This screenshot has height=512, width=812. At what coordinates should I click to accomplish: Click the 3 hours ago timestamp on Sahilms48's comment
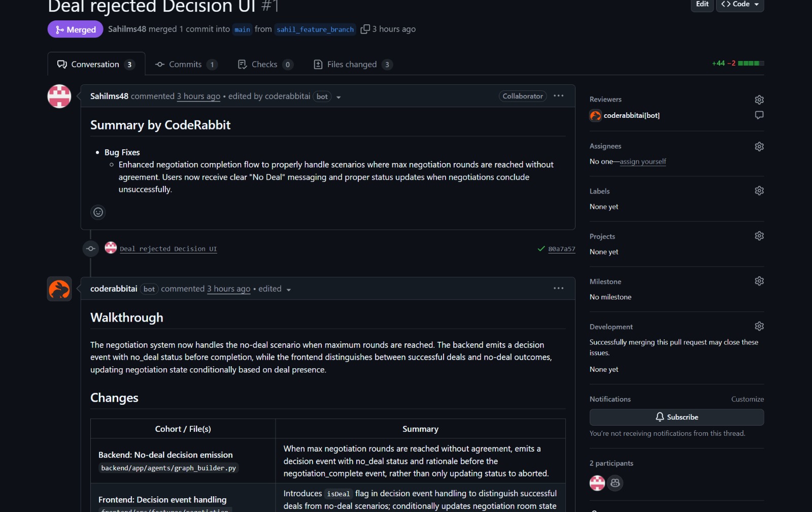pyautogui.click(x=198, y=96)
